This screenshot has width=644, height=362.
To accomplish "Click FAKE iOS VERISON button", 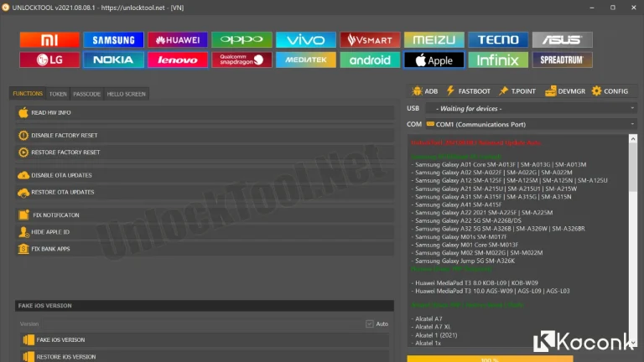I will 205,340.
